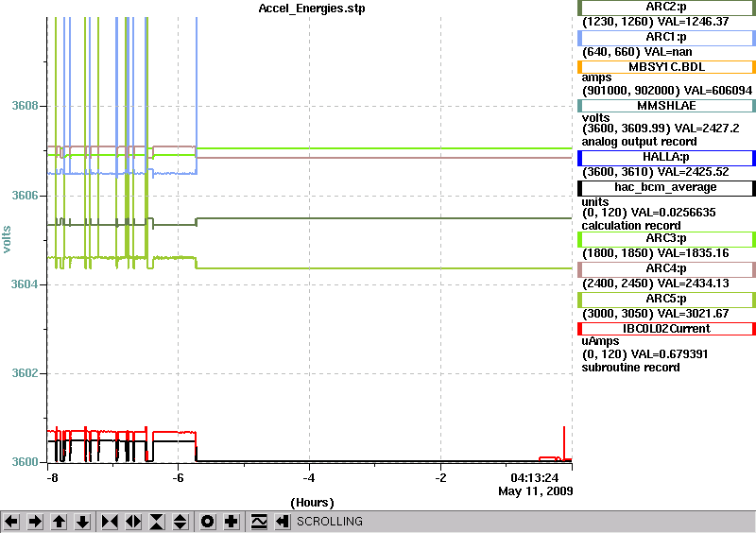Image resolution: width=756 pixels, height=533 pixels.
Task: Click the ARC2 value VAL=1246.37
Action: coord(693,22)
